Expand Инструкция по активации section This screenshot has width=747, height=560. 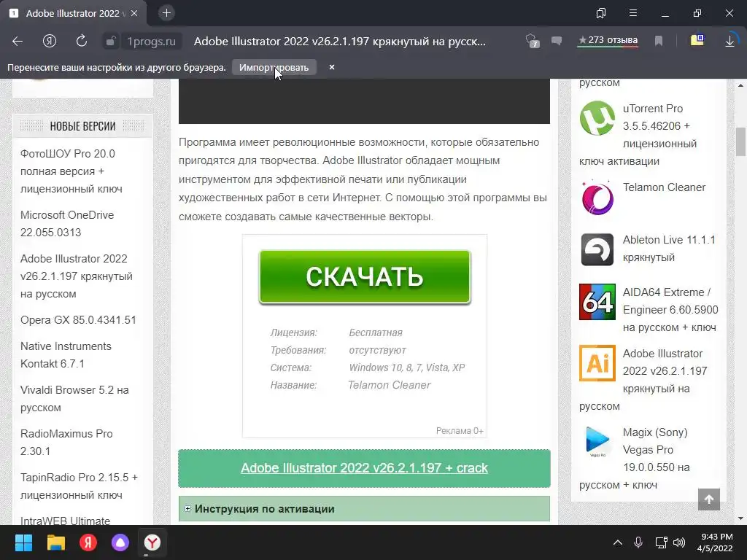coord(364,508)
